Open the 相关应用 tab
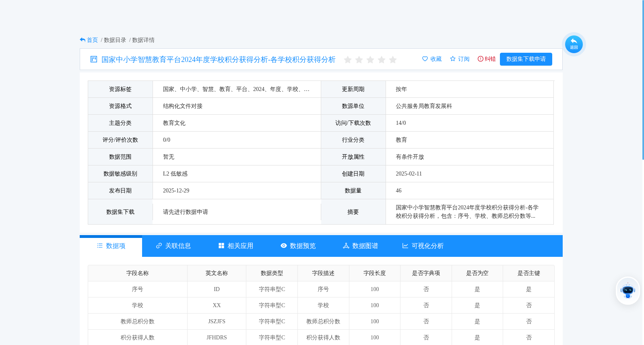Image resolution: width=644 pixels, height=345 pixels. (236, 246)
